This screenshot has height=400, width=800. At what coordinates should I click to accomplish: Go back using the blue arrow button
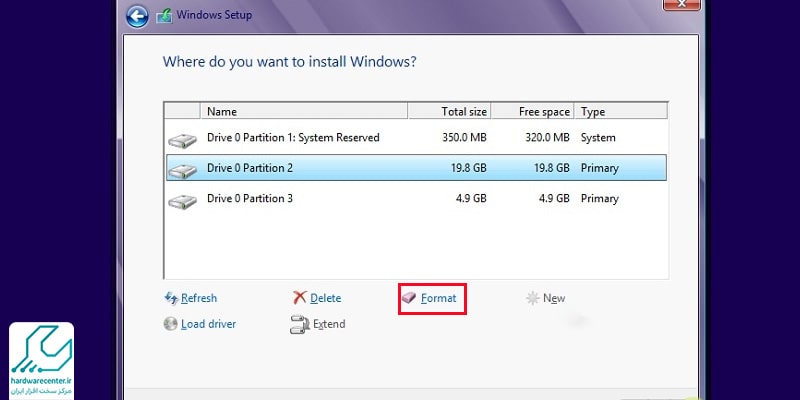[137, 16]
